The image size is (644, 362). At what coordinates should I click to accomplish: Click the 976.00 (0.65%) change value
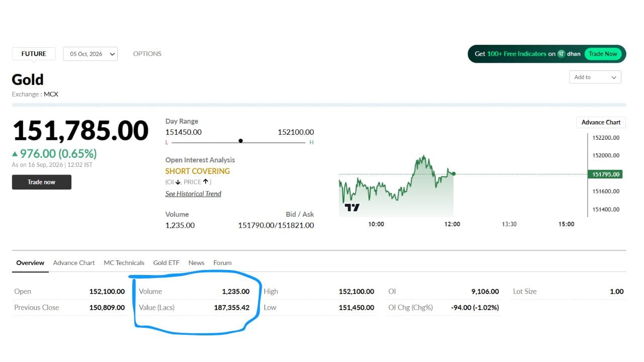click(x=58, y=154)
